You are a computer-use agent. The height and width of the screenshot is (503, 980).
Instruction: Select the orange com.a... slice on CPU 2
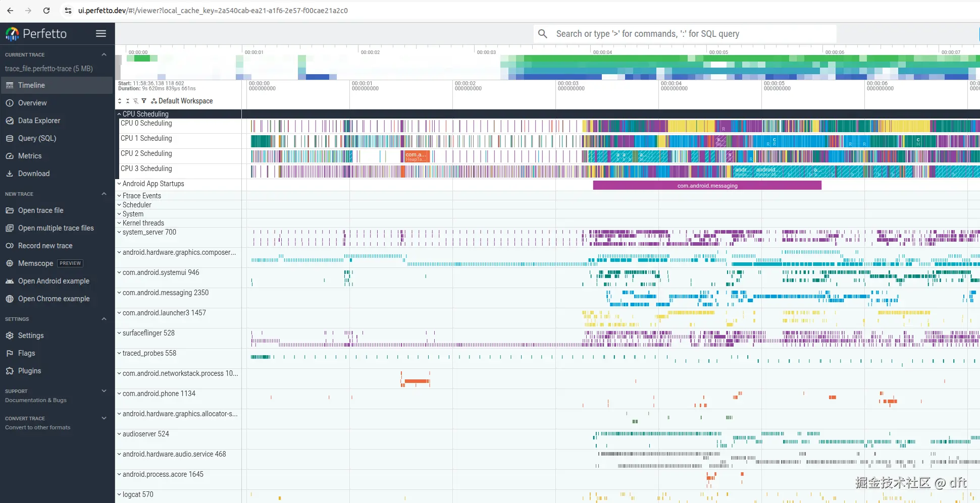click(x=417, y=156)
